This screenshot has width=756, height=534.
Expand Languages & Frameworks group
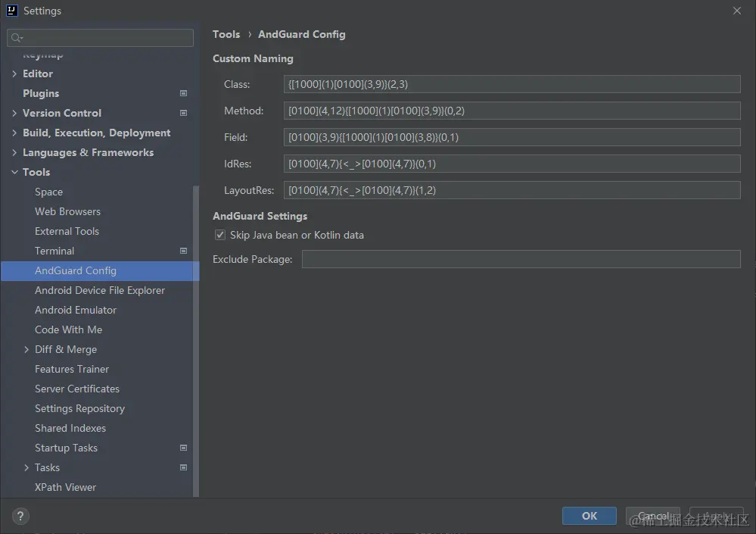pos(14,152)
